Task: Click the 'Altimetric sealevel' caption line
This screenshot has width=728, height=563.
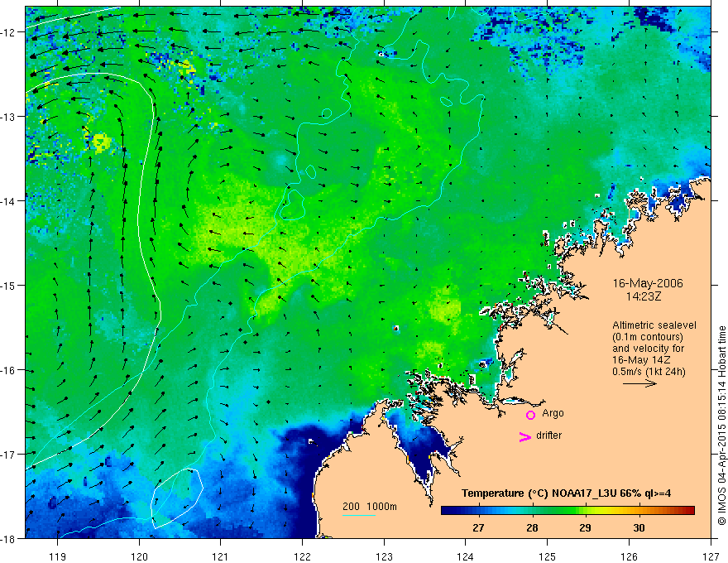Action: coord(654,325)
